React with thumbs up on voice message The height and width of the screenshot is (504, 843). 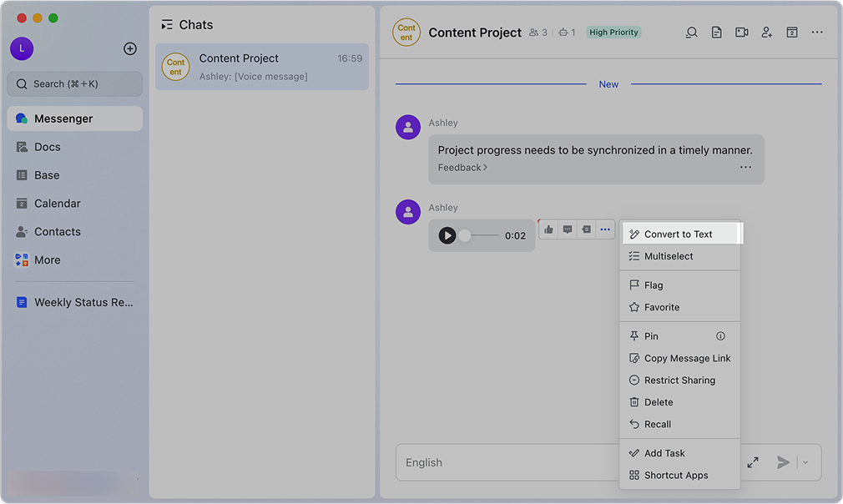[x=548, y=229]
